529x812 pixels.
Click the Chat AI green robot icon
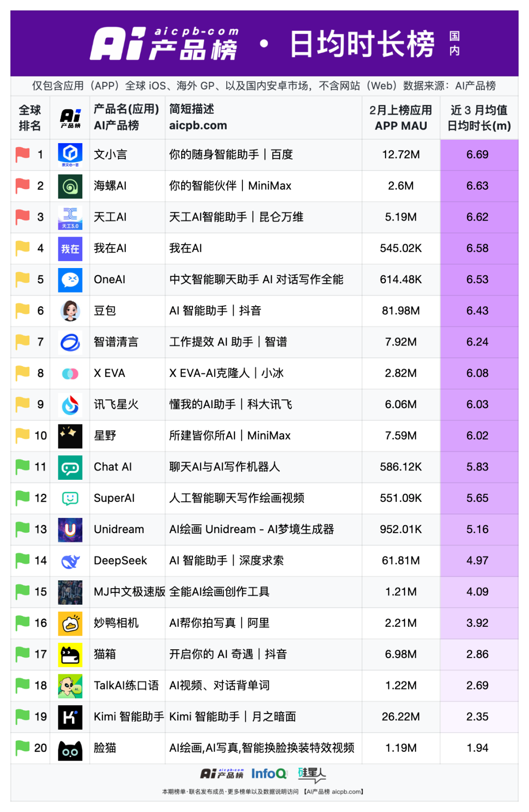point(70,468)
